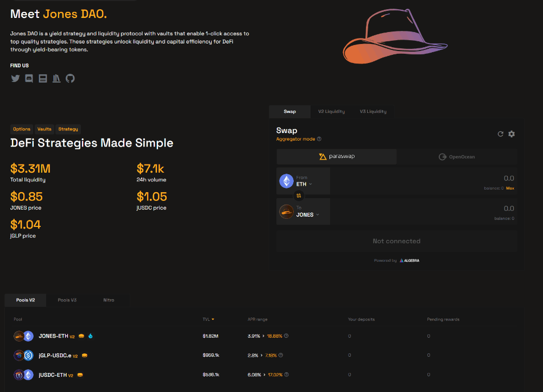Click the APR range column header

[x=257, y=319]
